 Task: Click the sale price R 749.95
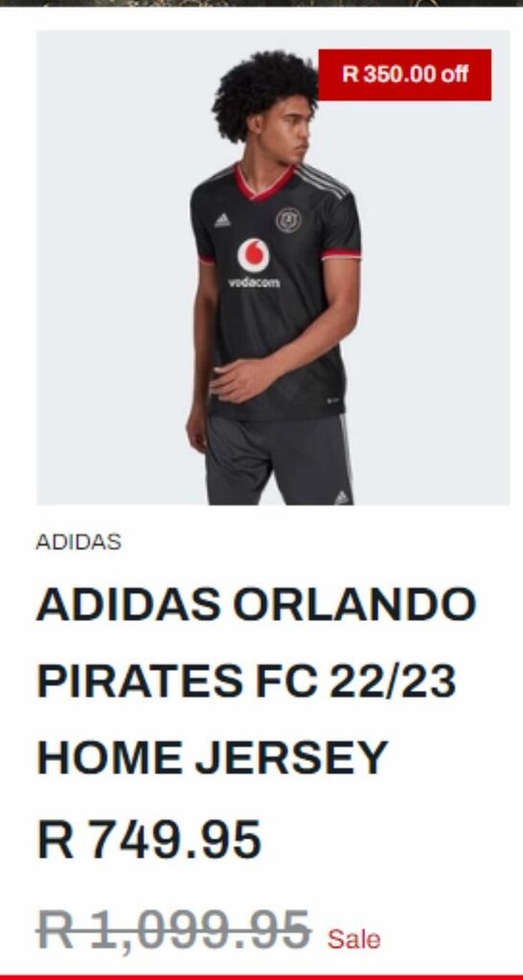coord(148,840)
